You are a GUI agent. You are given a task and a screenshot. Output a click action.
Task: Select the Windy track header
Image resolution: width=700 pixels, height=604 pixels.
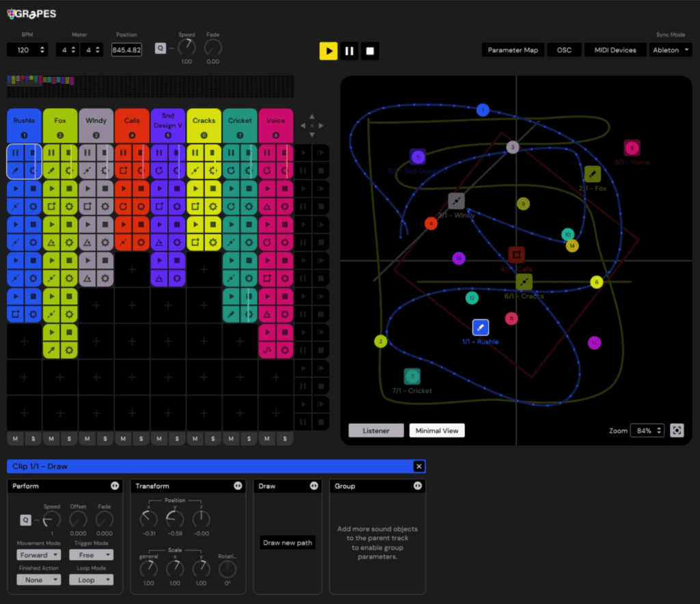pyautogui.click(x=96, y=126)
